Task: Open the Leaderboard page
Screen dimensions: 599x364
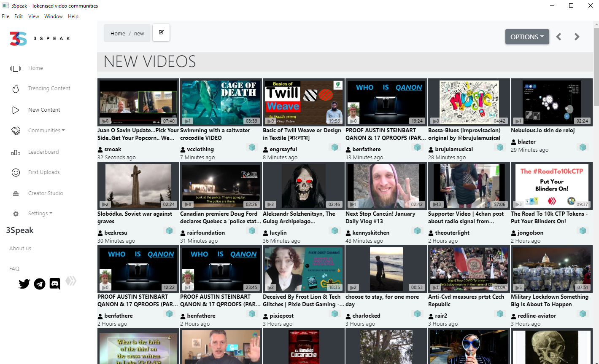Action: [x=43, y=152]
